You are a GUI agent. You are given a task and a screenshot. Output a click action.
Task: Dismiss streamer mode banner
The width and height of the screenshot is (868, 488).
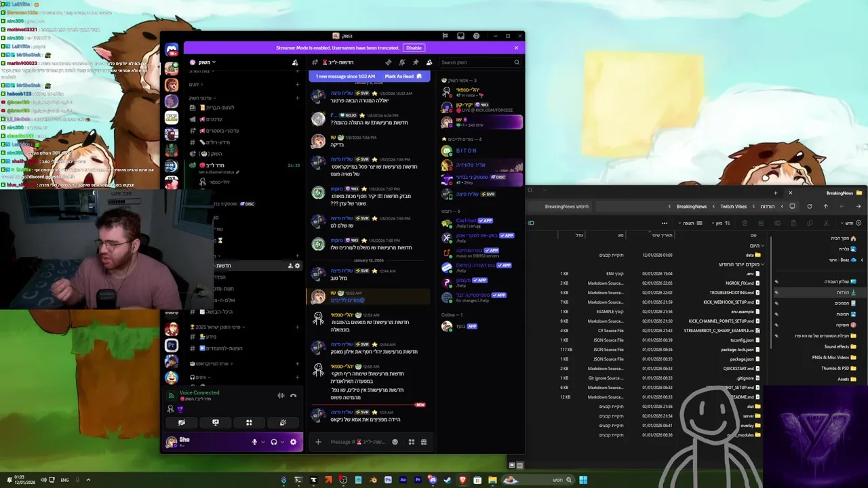(x=516, y=48)
